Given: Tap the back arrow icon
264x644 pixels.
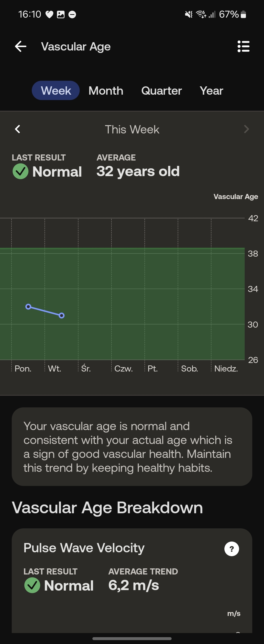Looking at the screenshot, I should 21,47.
